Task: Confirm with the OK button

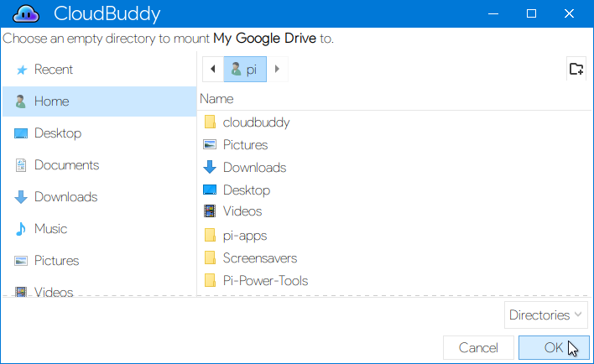Action: point(554,347)
